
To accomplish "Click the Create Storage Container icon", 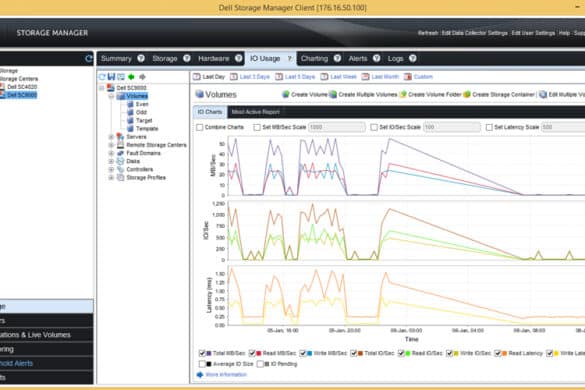I will [x=467, y=94].
